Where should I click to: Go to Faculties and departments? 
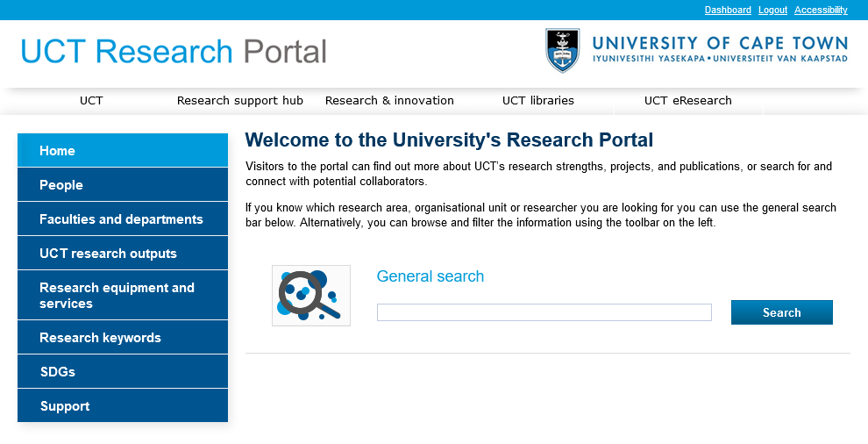tap(123, 219)
